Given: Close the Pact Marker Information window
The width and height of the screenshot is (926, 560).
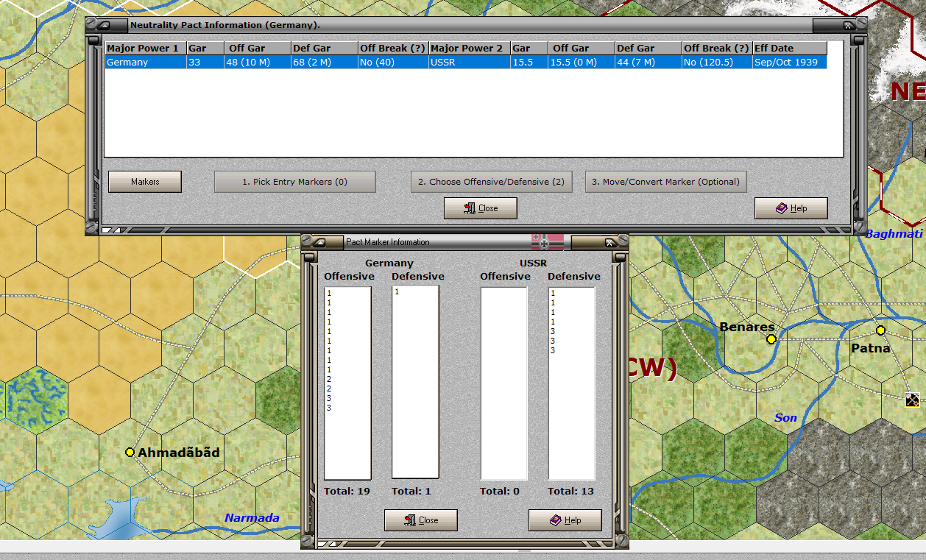Looking at the screenshot, I should tap(421, 520).
